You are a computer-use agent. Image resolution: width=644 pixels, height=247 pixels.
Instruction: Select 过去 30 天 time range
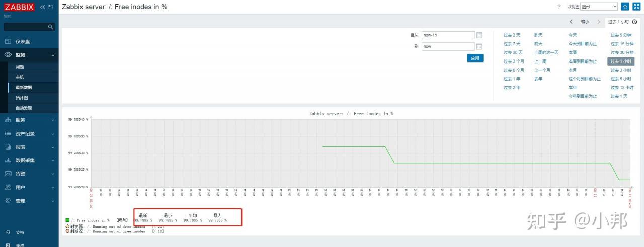tap(513, 52)
